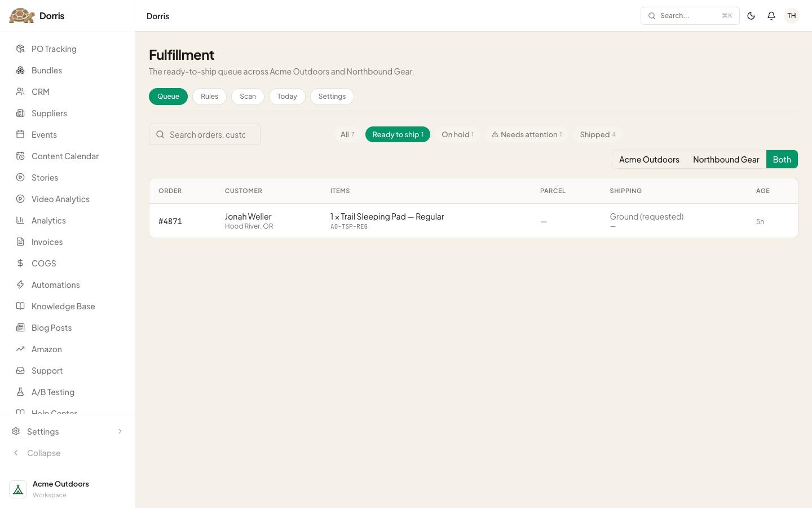Open PO Tracking icon in sidebar
This screenshot has height=508, width=812.
tap(20, 49)
